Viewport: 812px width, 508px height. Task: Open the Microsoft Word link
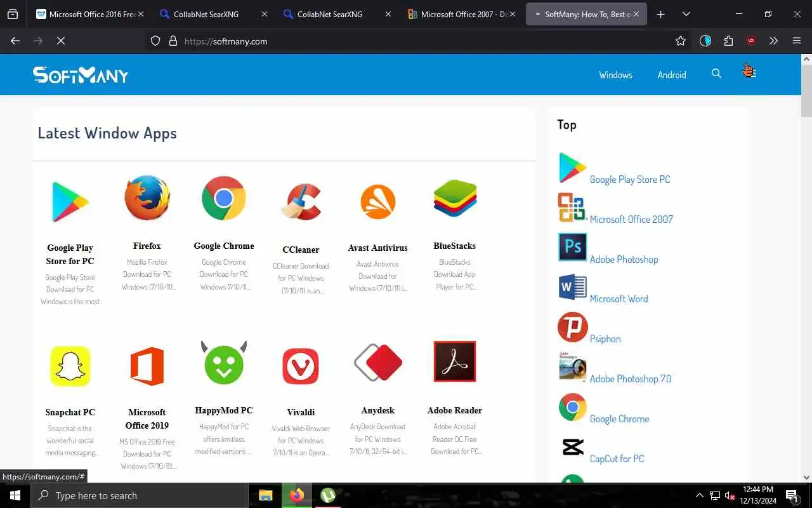(x=619, y=298)
